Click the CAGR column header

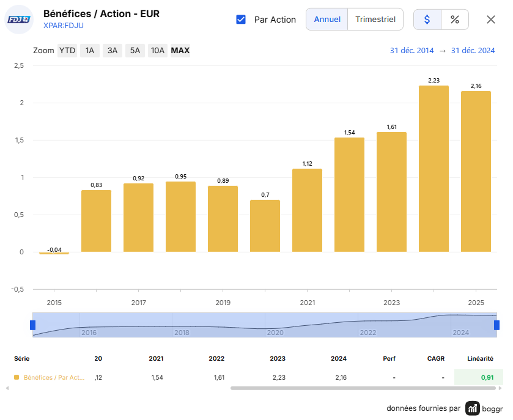(436, 358)
